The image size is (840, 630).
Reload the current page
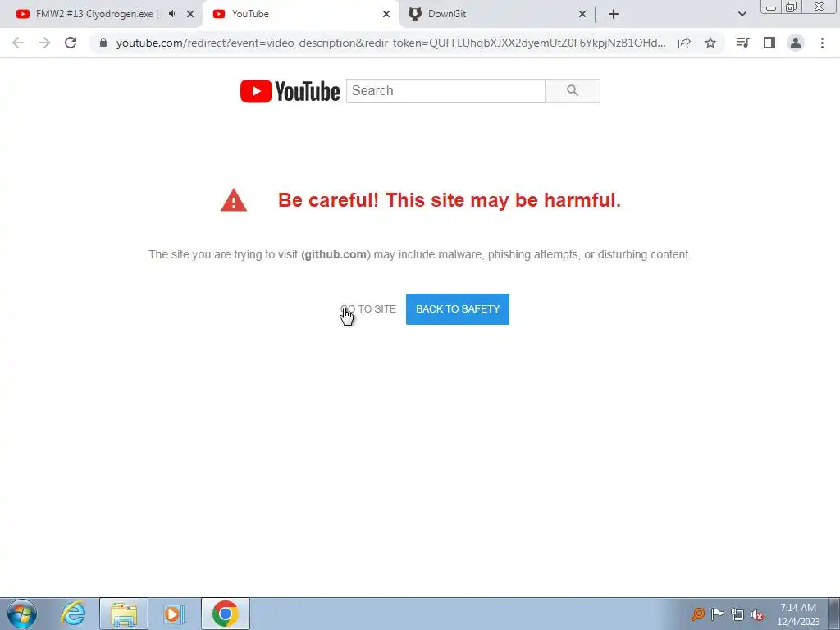(71, 43)
